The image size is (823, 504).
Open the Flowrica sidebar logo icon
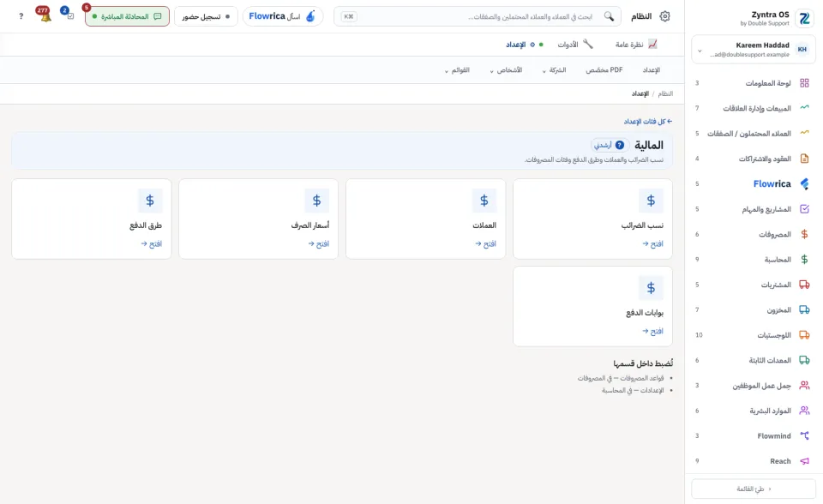pos(804,183)
